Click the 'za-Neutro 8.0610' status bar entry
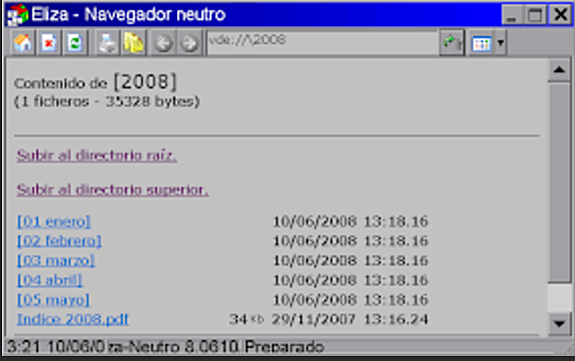The height and width of the screenshot is (361, 575). click(173, 347)
